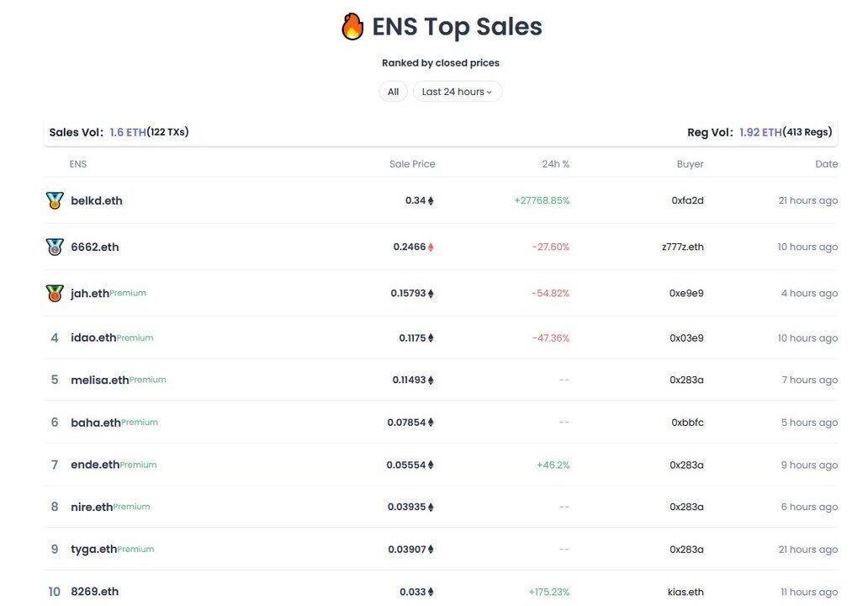Screen dimensions: 868x606
Task: Open the 1.92 ETH registration volume link
Action: (760, 132)
